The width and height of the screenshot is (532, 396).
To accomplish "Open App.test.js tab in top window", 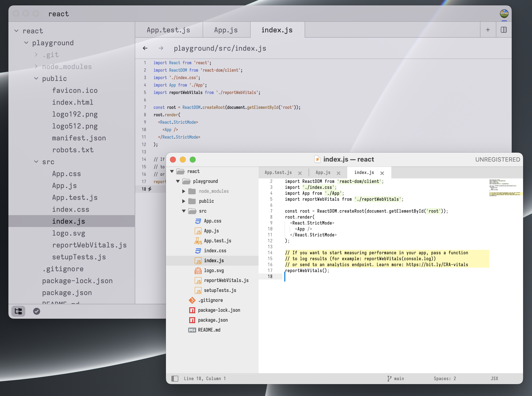I will point(168,30).
